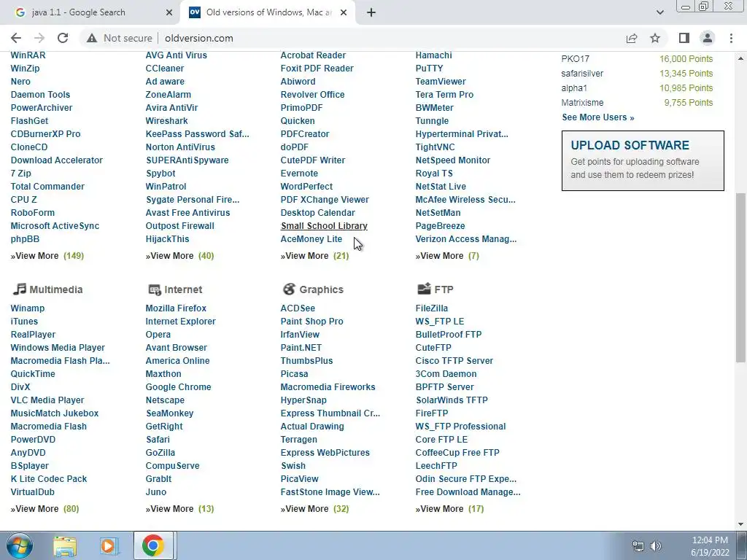Expand View More (40) list
This screenshot has width=747, height=560.
[179, 256]
